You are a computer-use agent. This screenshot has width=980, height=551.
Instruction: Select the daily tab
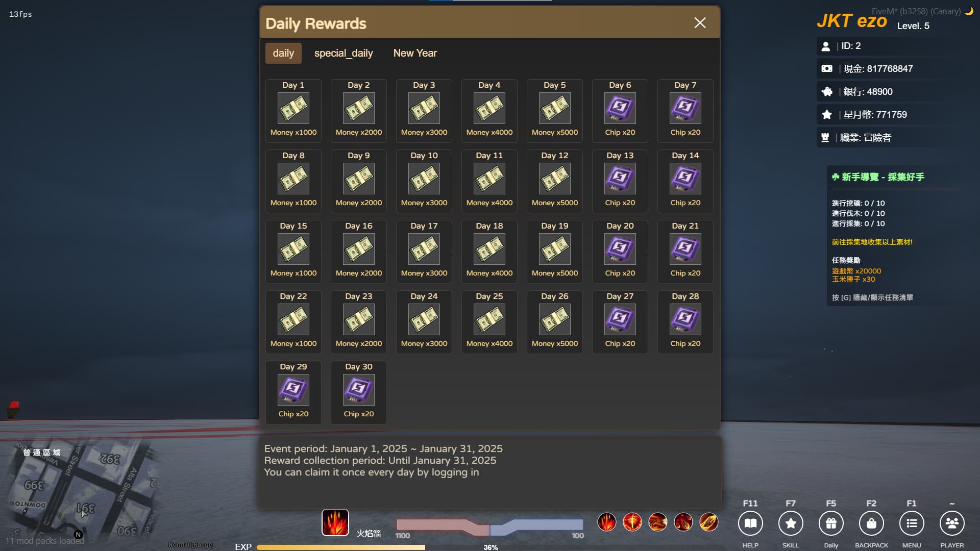pyautogui.click(x=283, y=53)
